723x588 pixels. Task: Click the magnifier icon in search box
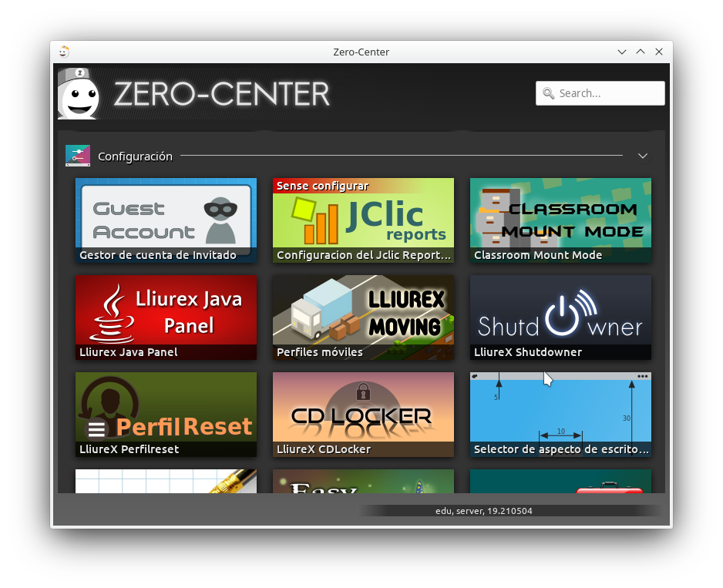pos(549,93)
